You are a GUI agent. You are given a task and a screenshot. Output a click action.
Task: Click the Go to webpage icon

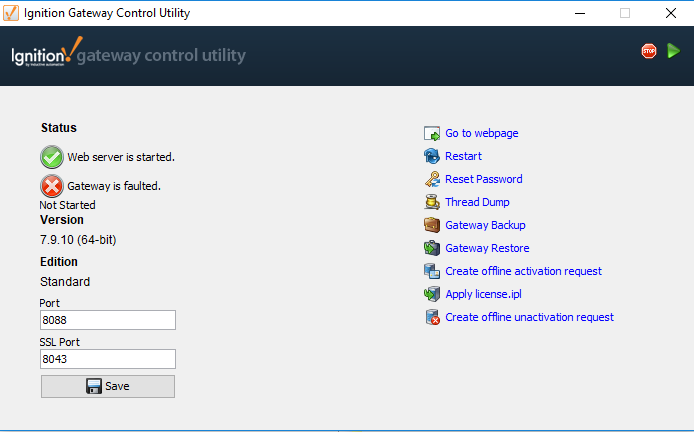(432, 133)
